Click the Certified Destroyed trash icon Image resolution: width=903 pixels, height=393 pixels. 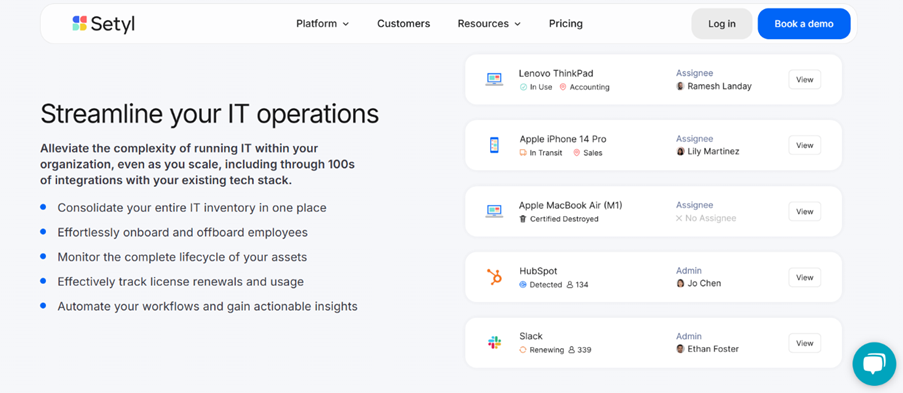pos(523,219)
